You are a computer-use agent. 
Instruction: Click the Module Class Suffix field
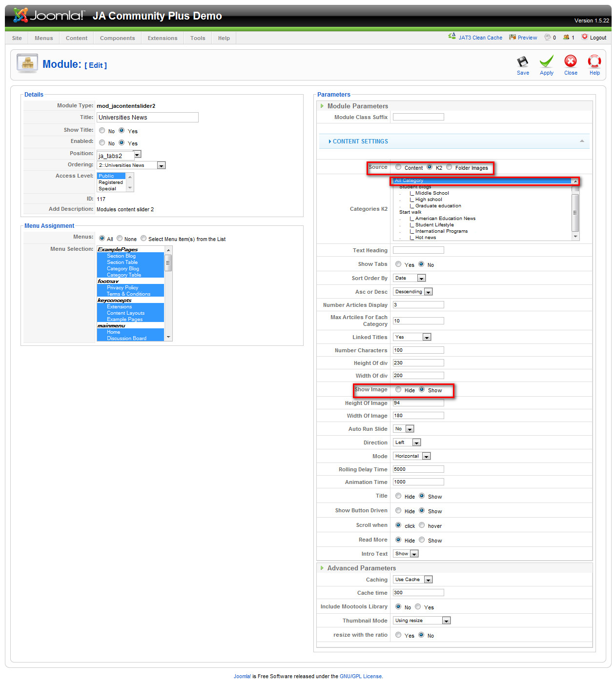pos(418,117)
